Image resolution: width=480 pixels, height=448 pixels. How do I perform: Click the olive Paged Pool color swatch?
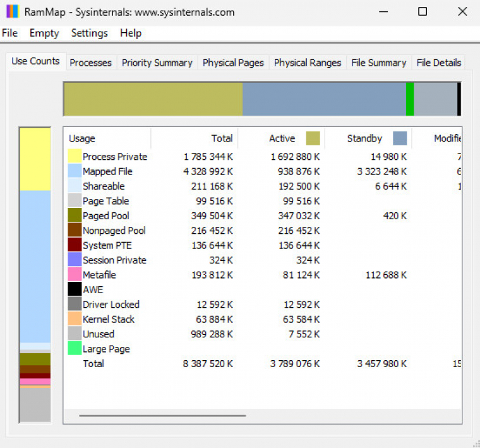click(x=75, y=215)
